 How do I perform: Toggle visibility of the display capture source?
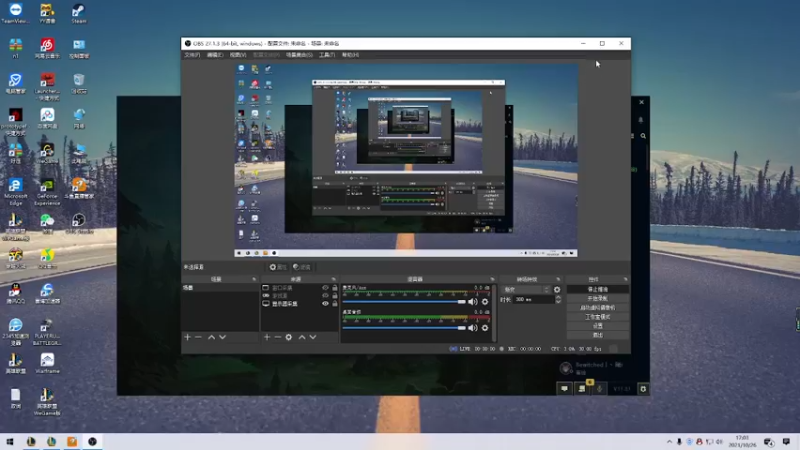tap(325, 304)
